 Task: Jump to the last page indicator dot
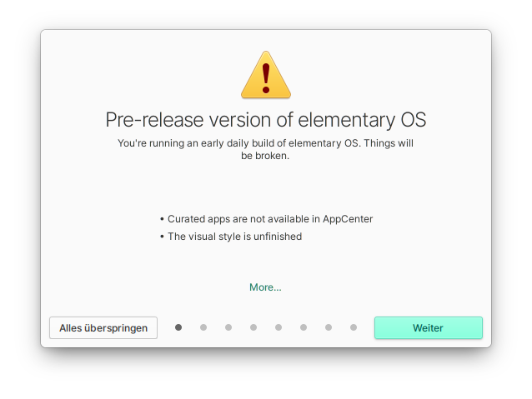pos(354,327)
